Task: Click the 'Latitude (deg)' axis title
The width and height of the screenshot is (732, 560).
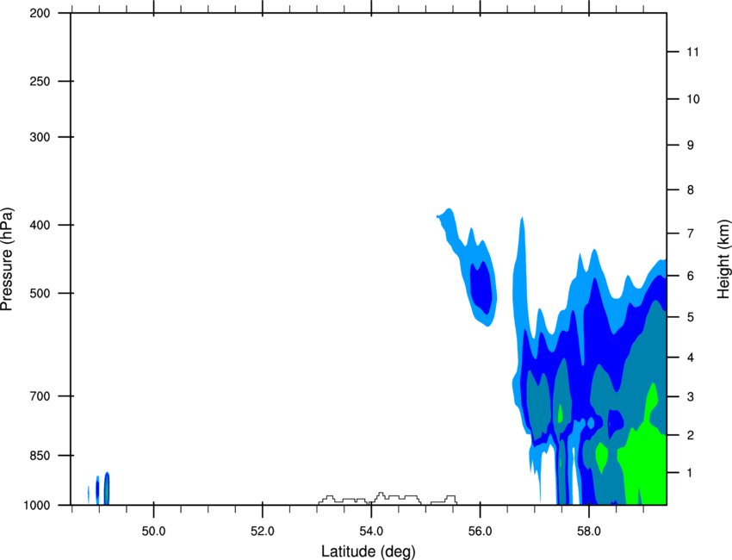Action: [368, 551]
